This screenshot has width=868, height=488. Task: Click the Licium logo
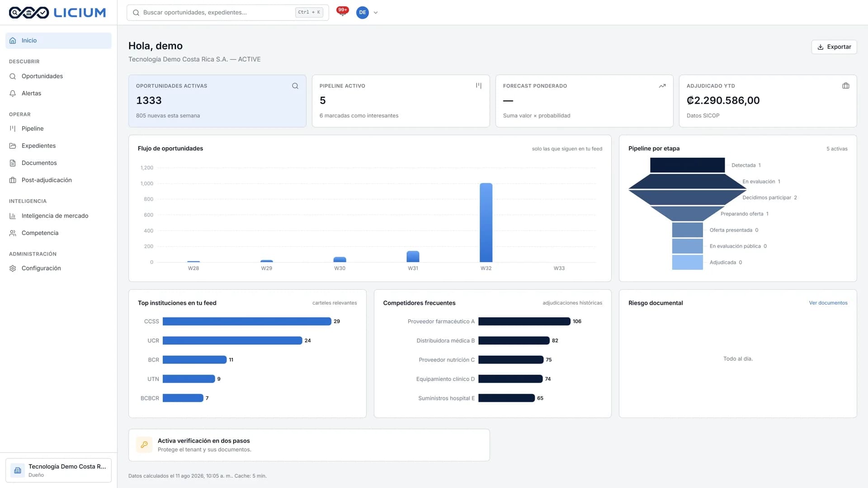coord(57,13)
